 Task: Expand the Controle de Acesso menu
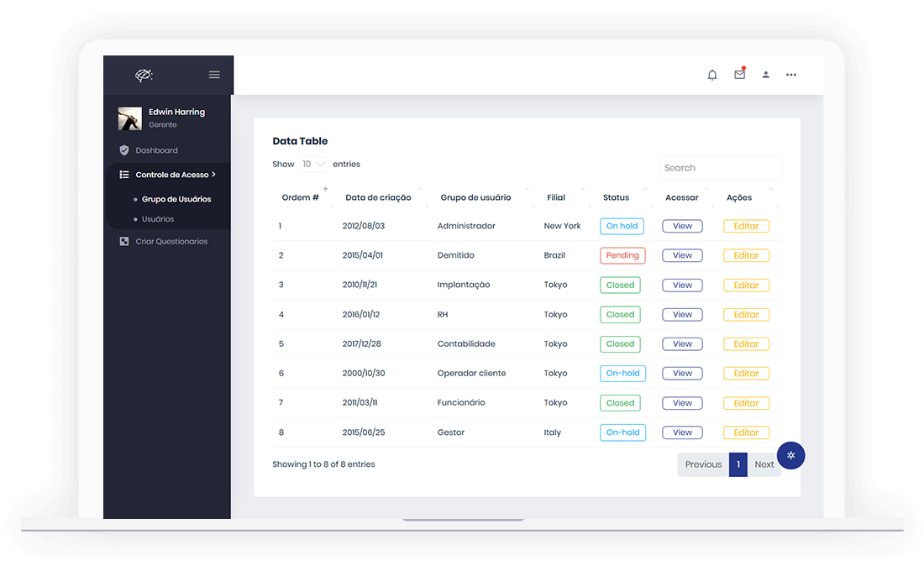click(x=171, y=175)
